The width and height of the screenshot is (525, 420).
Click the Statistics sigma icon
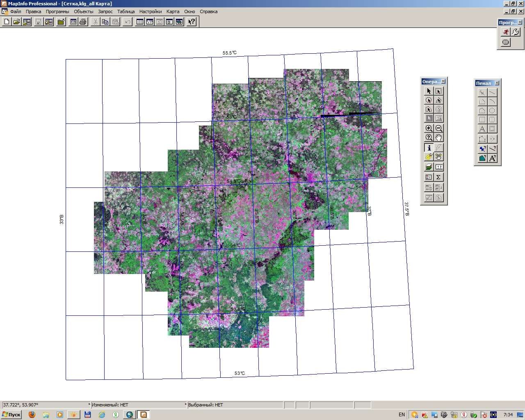pyautogui.click(x=438, y=177)
